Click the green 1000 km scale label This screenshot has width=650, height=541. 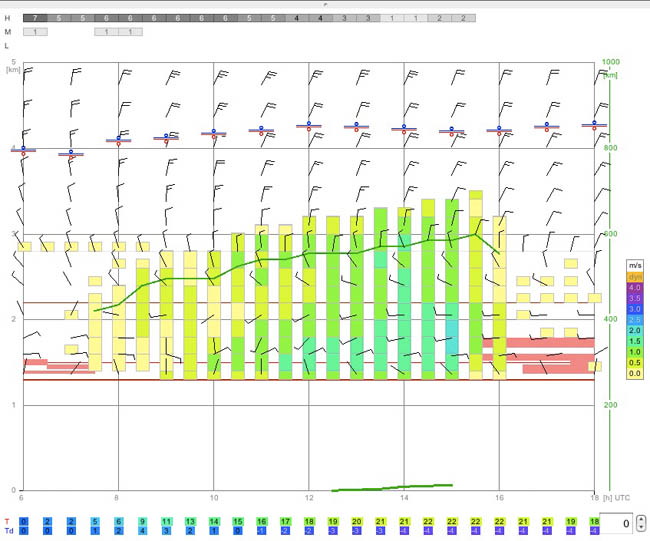tap(611, 62)
